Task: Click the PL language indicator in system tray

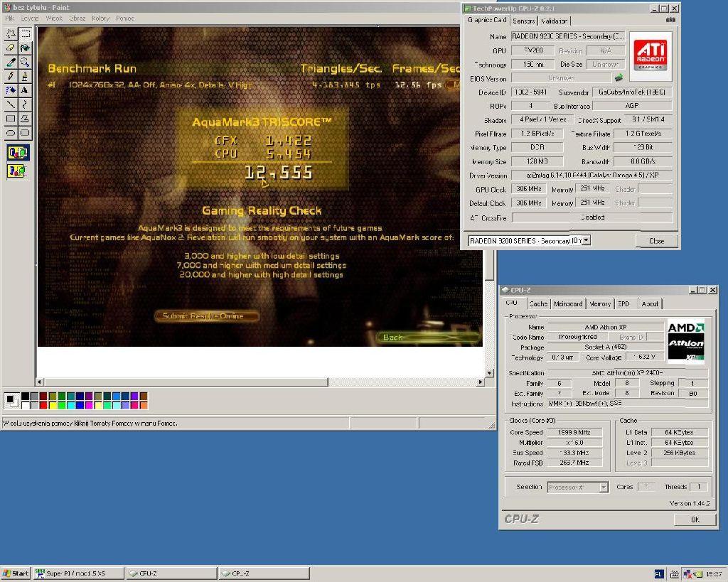Action: coord(658,574)
